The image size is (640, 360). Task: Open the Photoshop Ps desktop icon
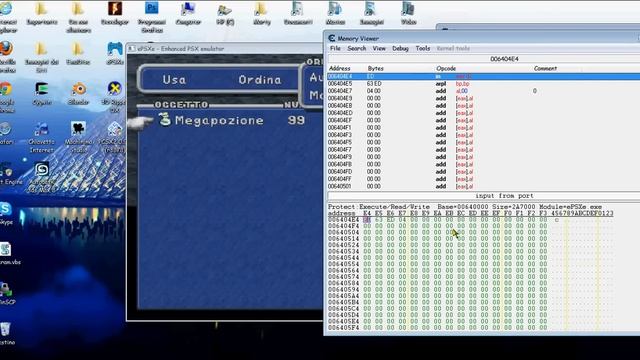click(x=151, y=8)
